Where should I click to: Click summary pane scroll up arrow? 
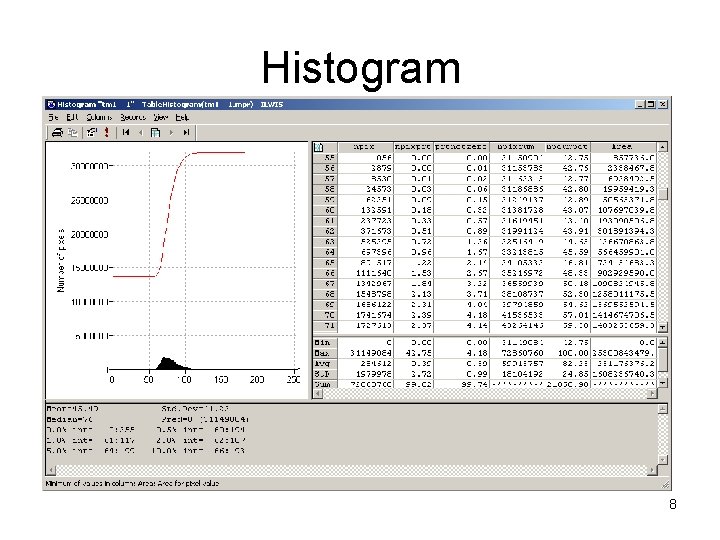662,409
